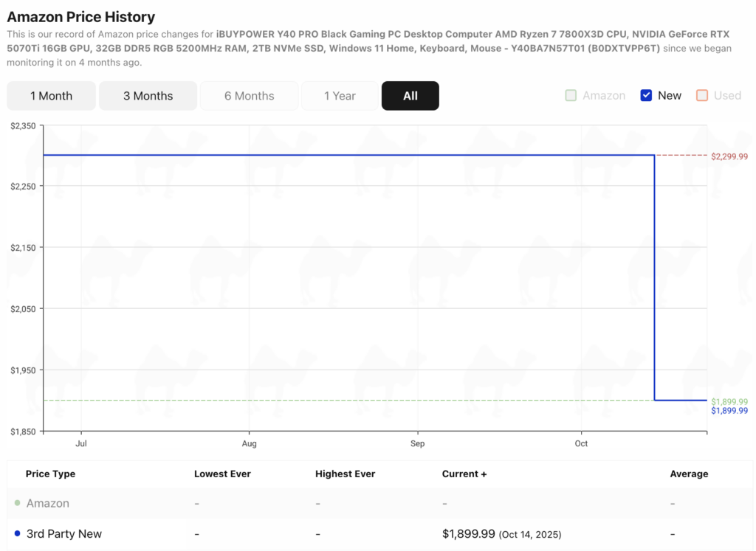Click the Highest Ever column header

(345, 474)
